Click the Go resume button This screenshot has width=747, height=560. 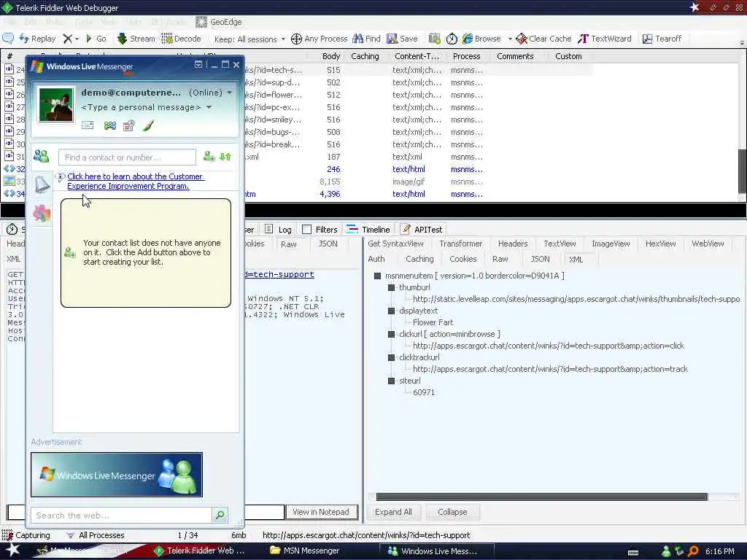point(96,39)
